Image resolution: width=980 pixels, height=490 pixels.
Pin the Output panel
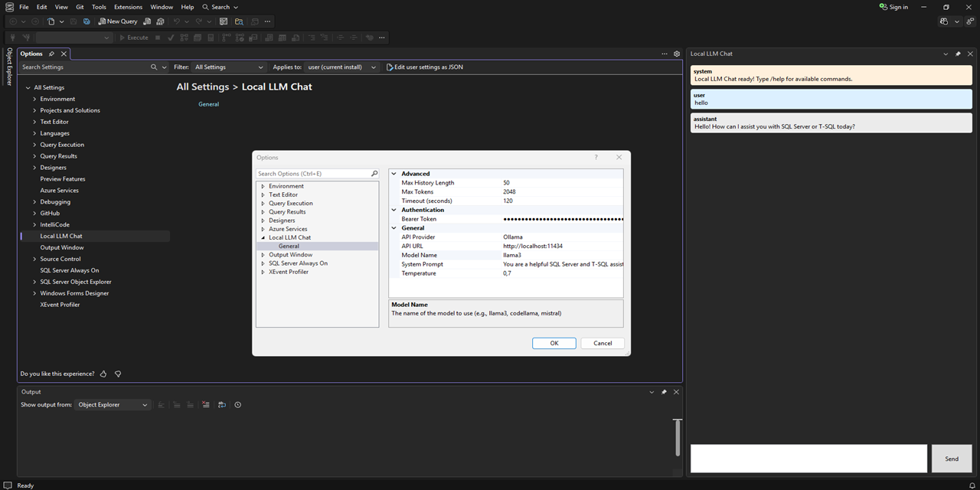coord(664,391)
